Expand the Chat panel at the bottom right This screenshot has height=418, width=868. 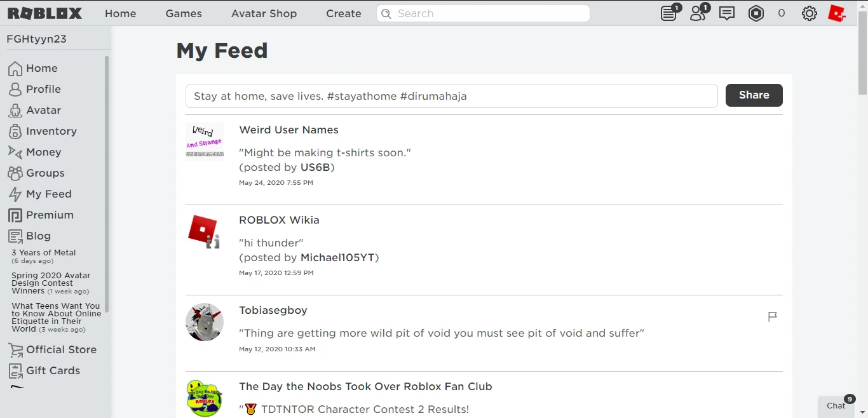tap(836, 406)
